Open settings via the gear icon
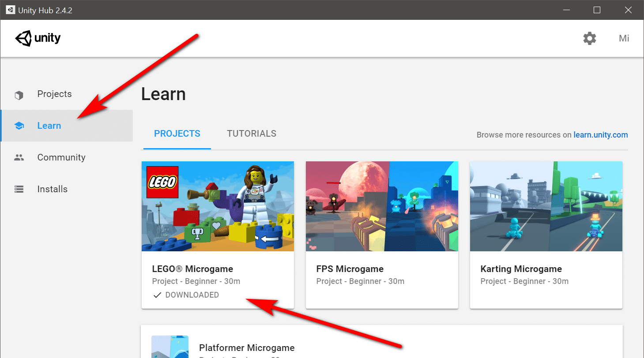Image resolution: width=644 pixels, height=358 pixels. click(590, 38)
